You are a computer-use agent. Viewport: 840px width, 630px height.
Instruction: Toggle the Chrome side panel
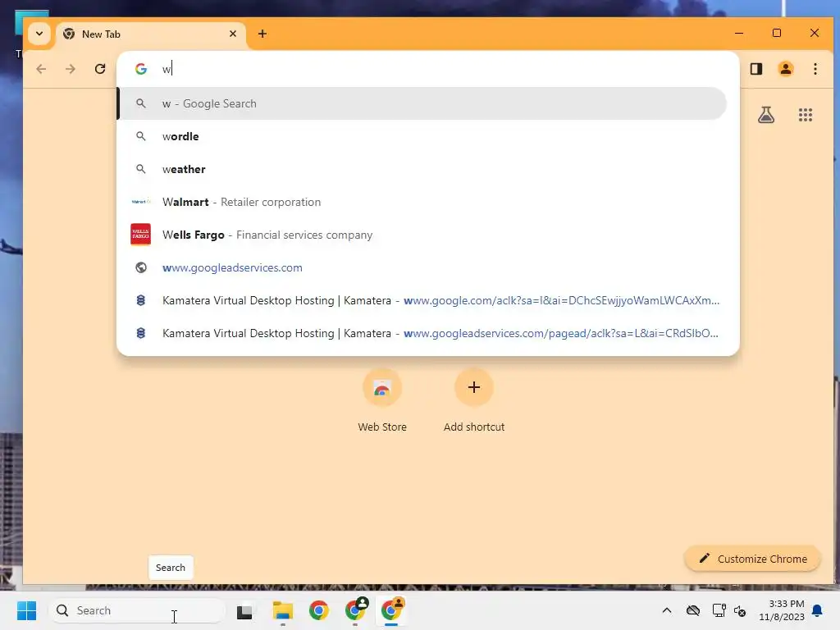point(756,69)
